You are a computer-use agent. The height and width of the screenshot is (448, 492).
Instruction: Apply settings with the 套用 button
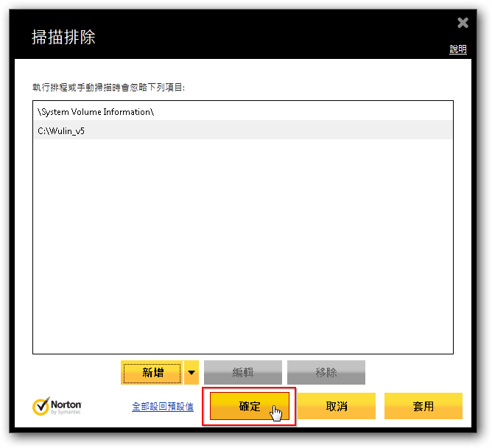pyautogui.click(x=423, y=407)
